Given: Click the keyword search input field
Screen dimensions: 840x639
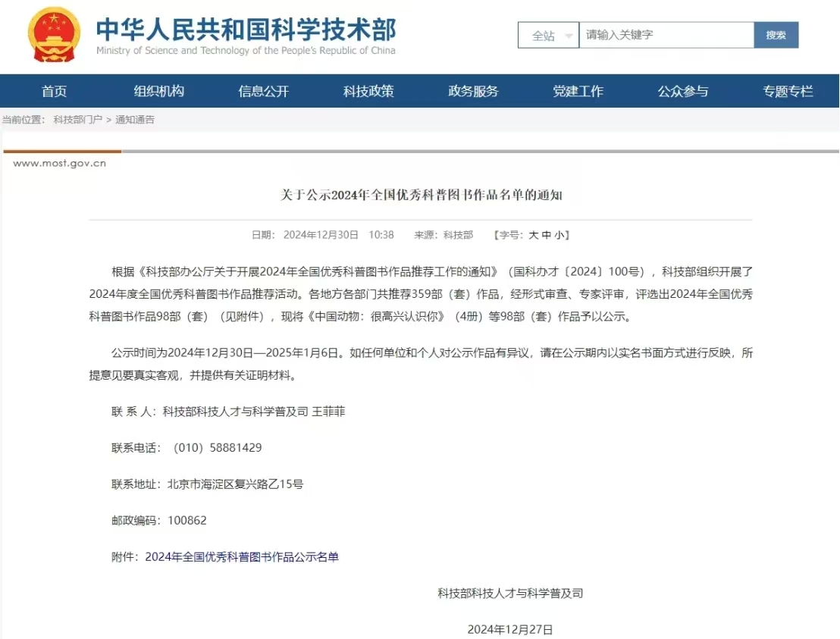Looking at the screenshot, I should [666, 35].
